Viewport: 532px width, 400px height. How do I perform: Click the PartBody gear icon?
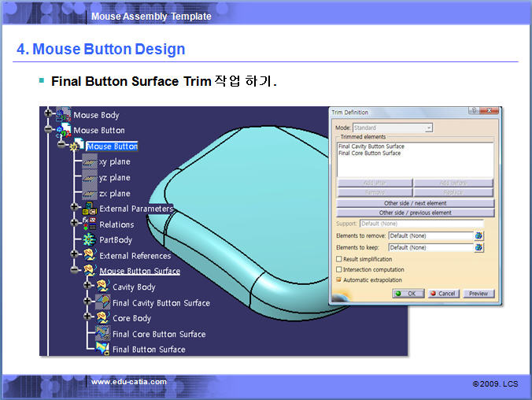tap(90, 239)
